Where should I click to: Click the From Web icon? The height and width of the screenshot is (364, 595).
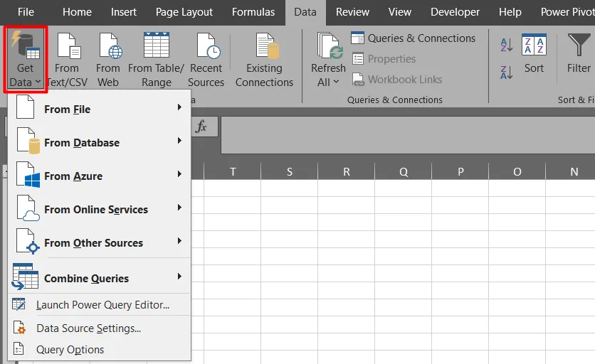click(109, 47)
